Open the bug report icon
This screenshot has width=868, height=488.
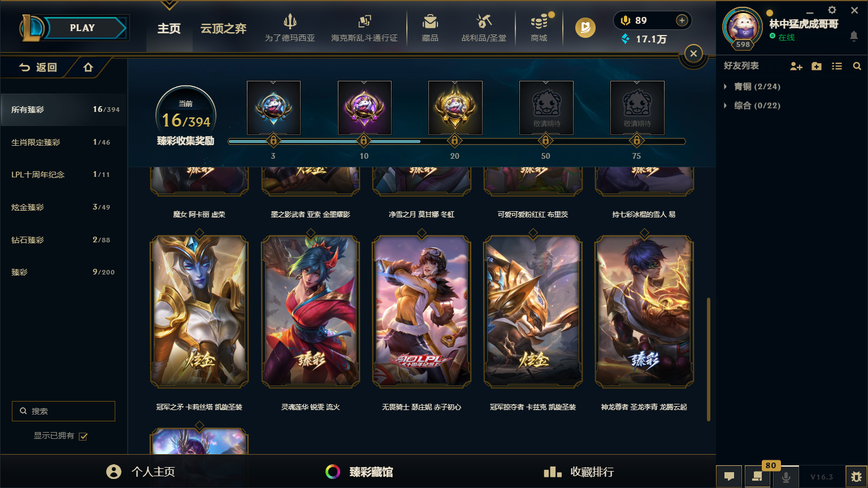pyautogui.click(x=857, y=477)
